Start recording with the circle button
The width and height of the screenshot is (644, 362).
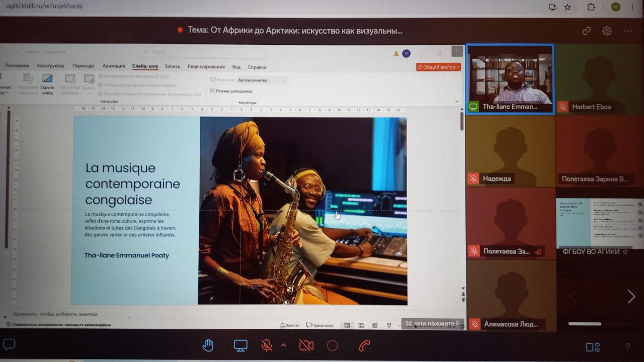coord(332,346)
